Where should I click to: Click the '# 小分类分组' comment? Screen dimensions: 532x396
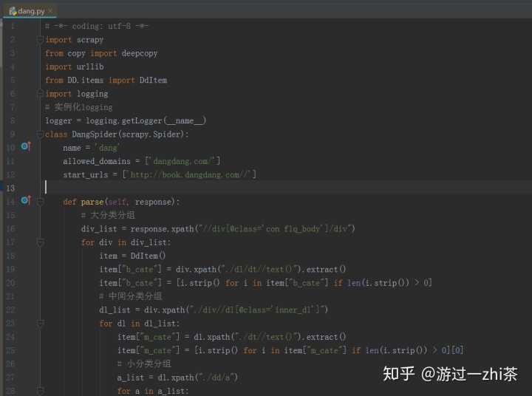pos(144,363)
